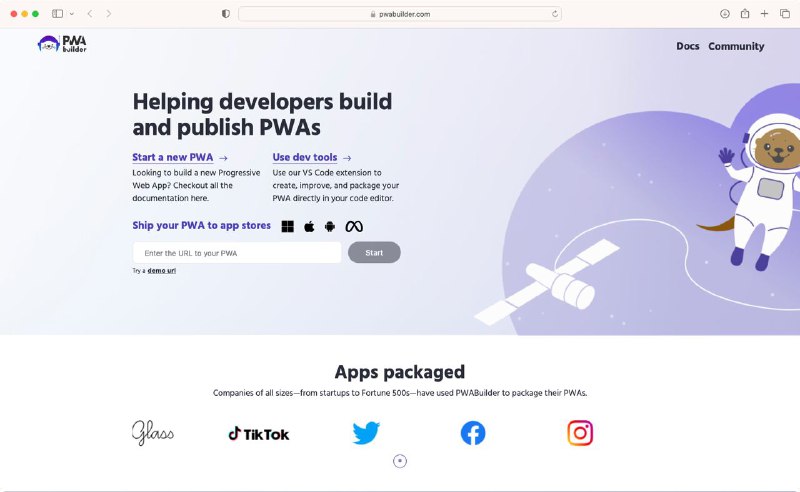Select the Apple store icon

(x=309, y=227)
